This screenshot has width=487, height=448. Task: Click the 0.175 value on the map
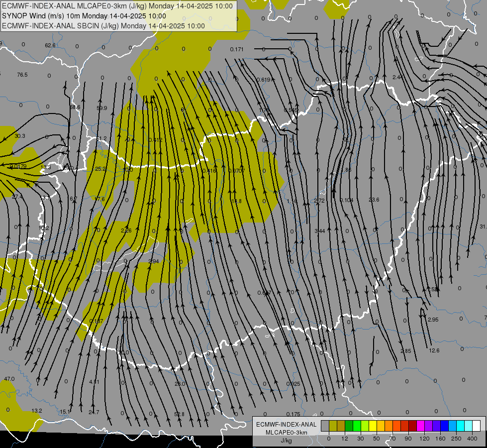[293, 415]
